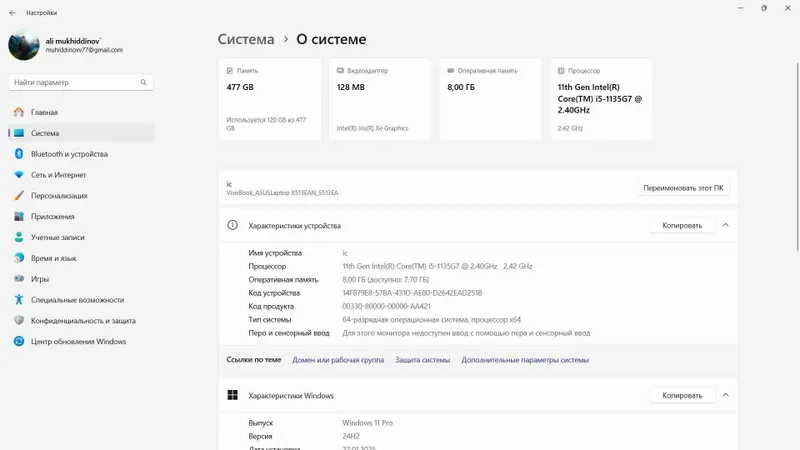The height and width of the screenshot is (450, 800).
Task: Collapse the Характеристики устройства section
Action: click(726, 225)
